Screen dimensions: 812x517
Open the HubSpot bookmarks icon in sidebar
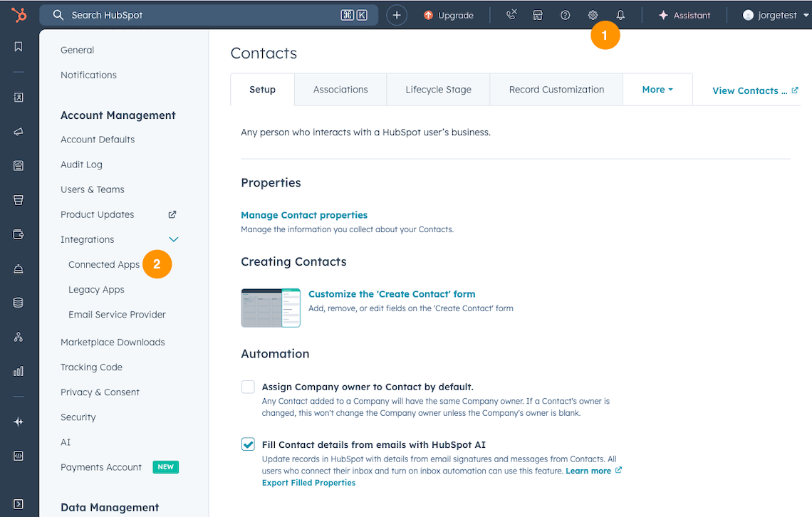tap(19, 46)
